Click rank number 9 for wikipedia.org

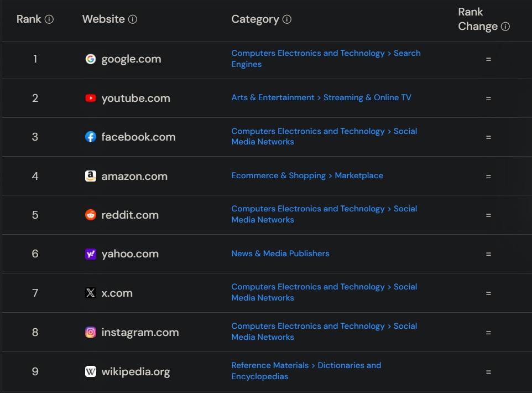coord(35,371)
